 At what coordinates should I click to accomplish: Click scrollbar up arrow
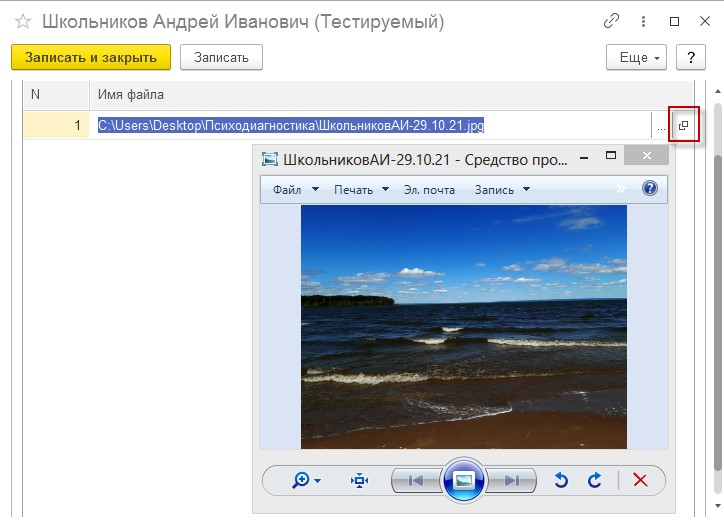point(718,91)
